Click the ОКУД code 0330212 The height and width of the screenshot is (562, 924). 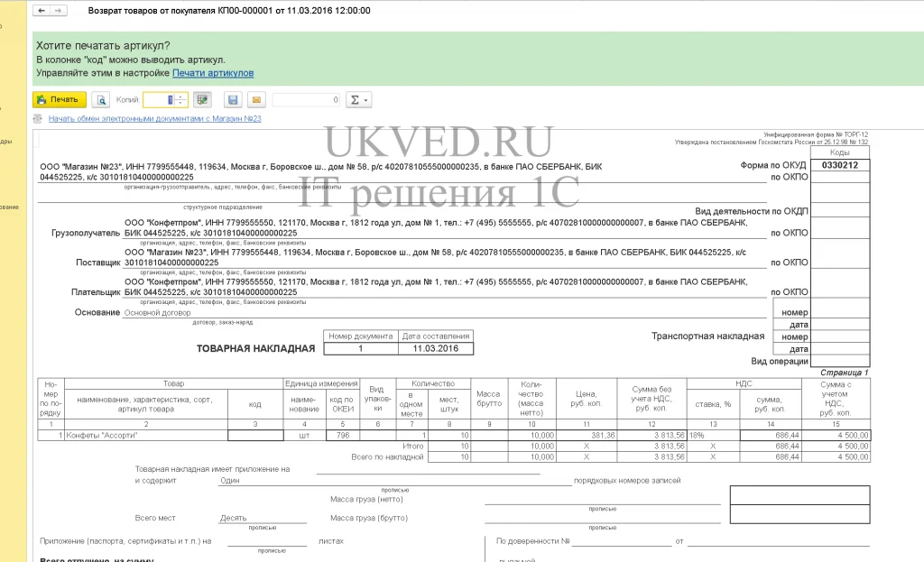840,165
